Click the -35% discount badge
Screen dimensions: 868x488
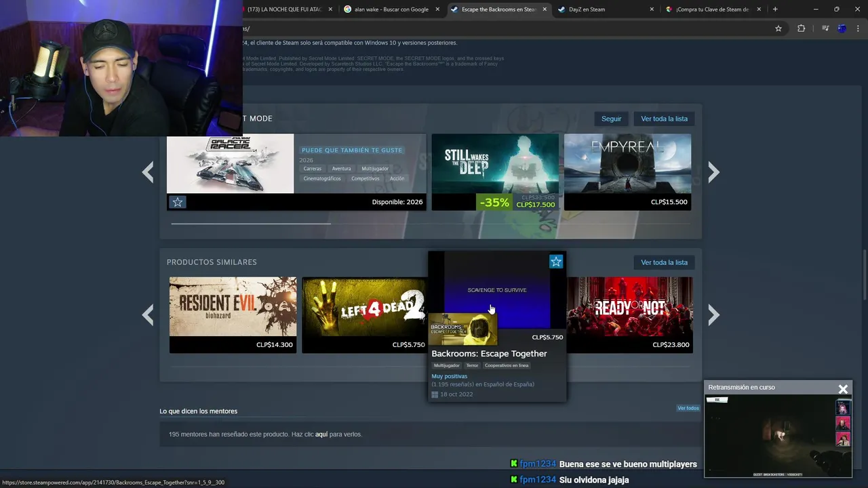[x=494, y=202]
